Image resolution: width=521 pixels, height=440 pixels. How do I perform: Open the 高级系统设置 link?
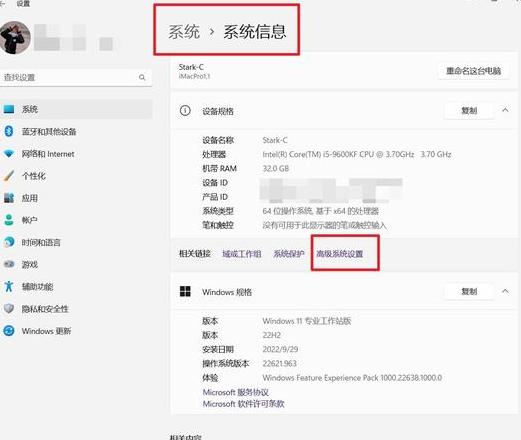(339, 254)
